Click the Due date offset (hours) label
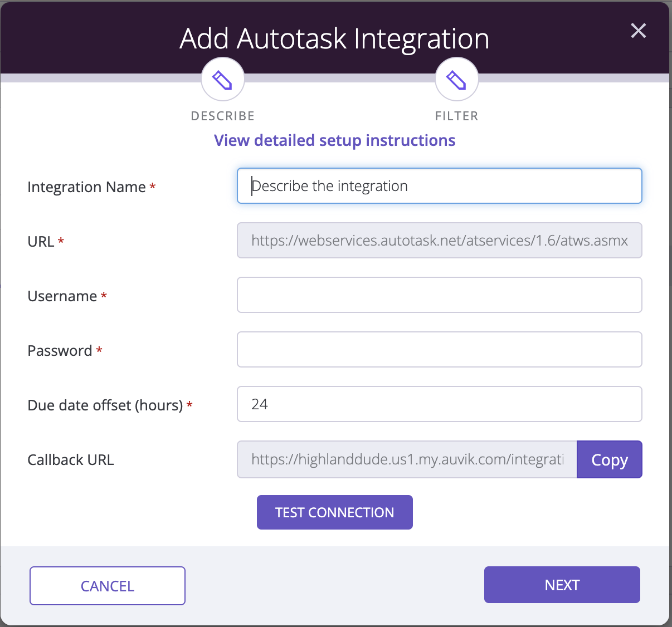 point(105,405)
